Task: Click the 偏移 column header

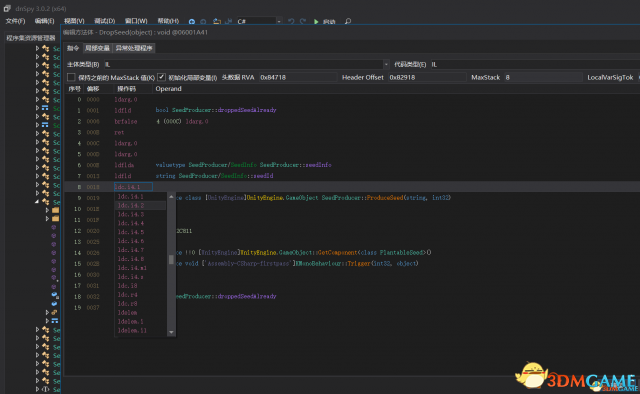Action: pyautogui.click(x=93, y=89)
